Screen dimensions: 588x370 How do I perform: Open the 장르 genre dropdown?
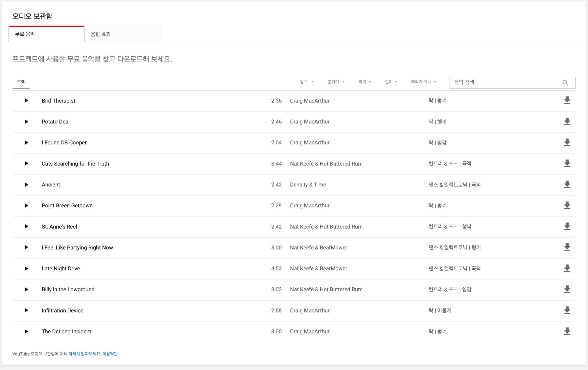point(307,82)
